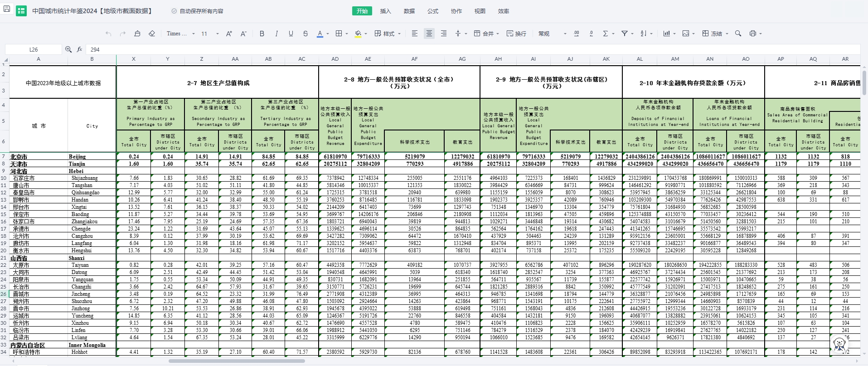Screen dimensions: 868x366
Task: Open the Times font family dropdown
Action: click(180, 34)
